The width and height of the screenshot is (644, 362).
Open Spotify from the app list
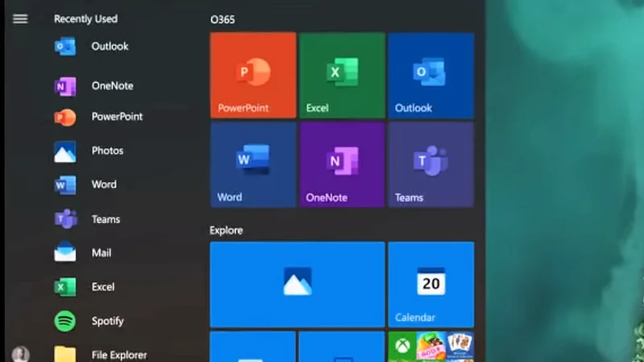[x=89, y=321]
